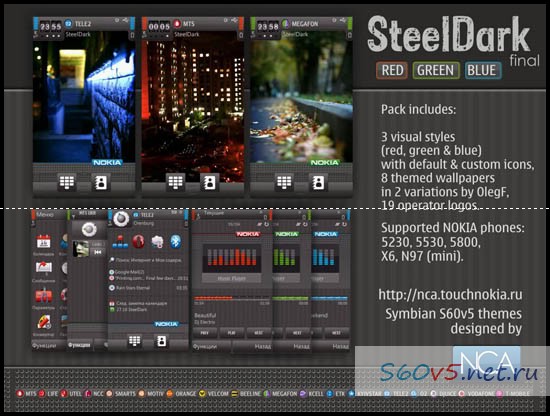
Task: Tap Функции softkey under the album art screen
Action: 79,345
